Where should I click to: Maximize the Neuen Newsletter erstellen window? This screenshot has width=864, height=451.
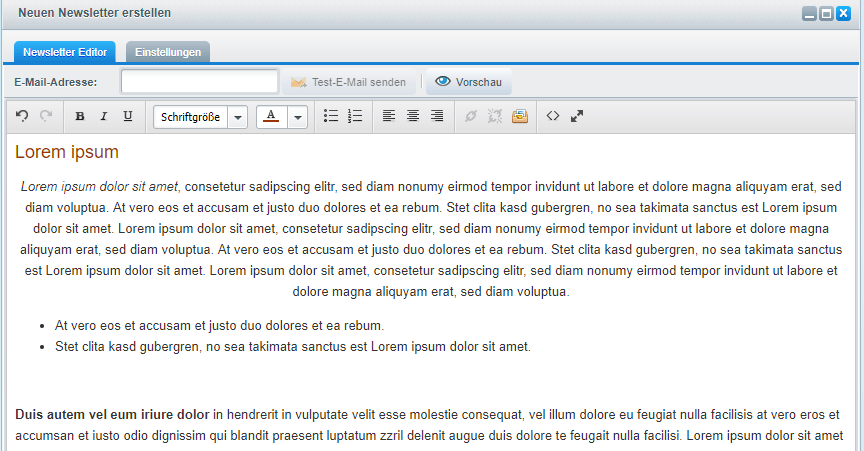pyautogui.click(x=827, y=14)
